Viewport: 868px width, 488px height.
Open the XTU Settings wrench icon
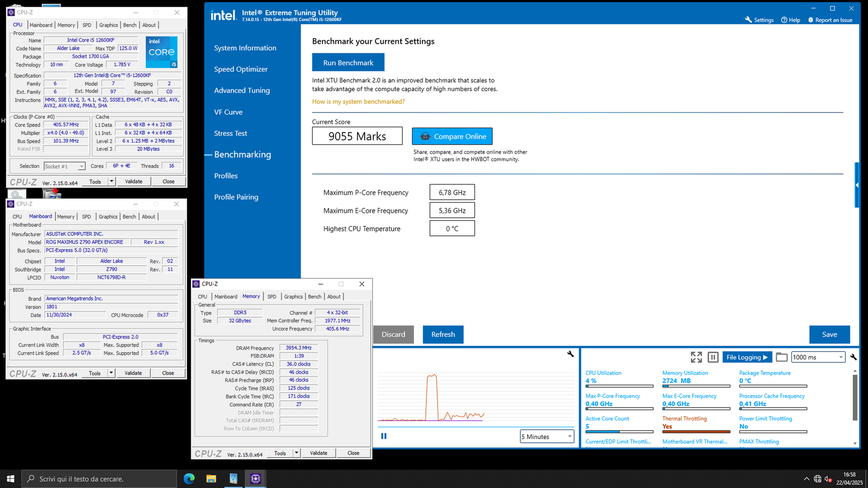(748, 20)
